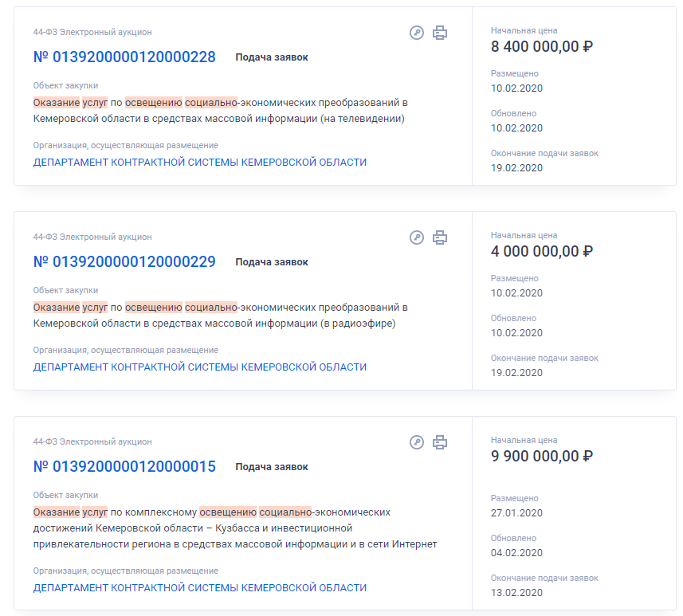Viewport: 683px width, 616px height.
Task: Click signature key icon for auction 0139200000120000228
Action: pyautogui.click(x=417, y=33)
